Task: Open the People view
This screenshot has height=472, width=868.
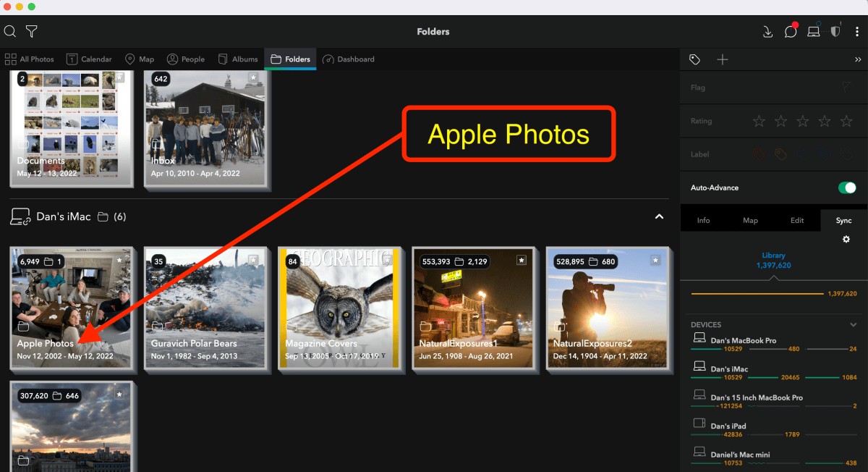Action: tap(186, 59)
